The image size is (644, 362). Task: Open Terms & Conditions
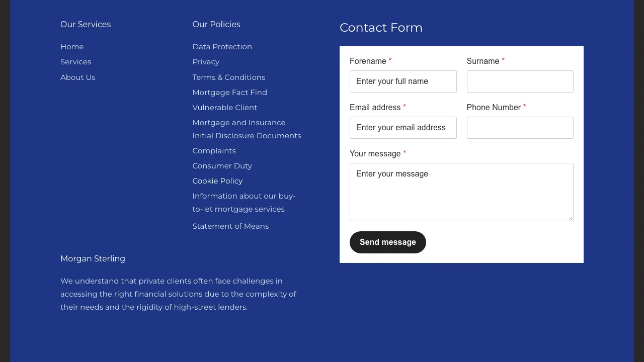(228, 77)
